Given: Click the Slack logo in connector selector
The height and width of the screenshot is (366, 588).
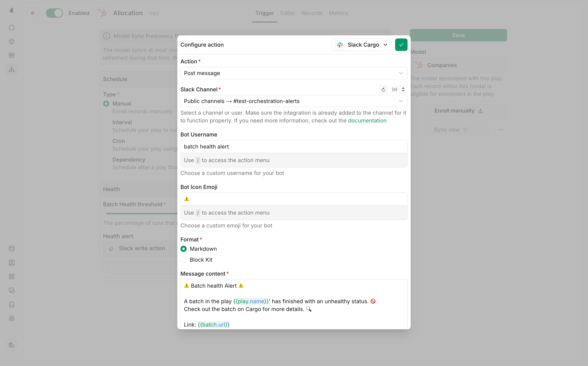Looking at the screenshot, I should pyautogui.click(x=340, y=45).
